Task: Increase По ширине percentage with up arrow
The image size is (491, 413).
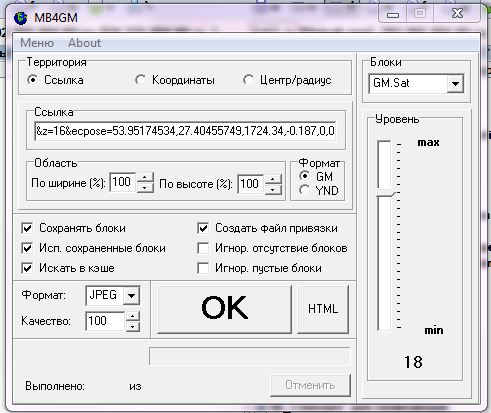Action: click(x=145, y=178)
